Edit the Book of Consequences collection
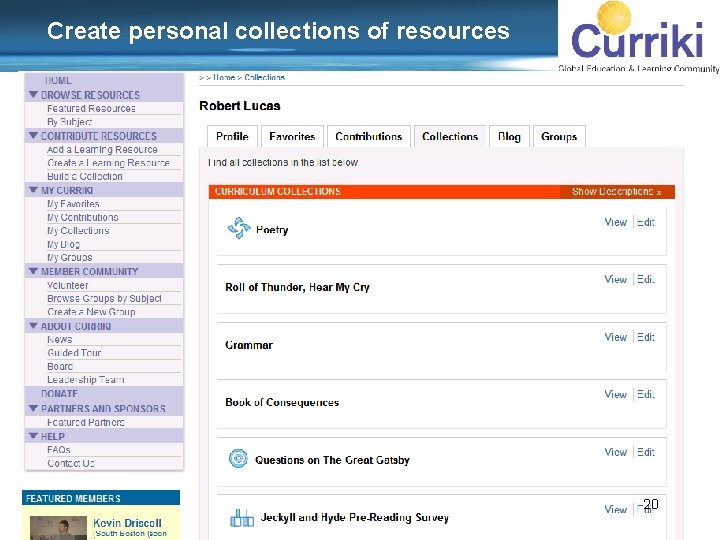720x540 pixels. 646,394
